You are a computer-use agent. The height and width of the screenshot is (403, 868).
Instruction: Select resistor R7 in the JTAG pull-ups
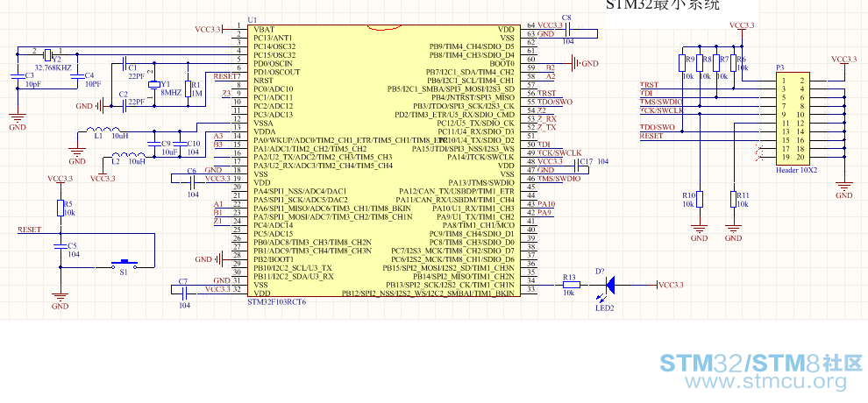pos(716,63)
